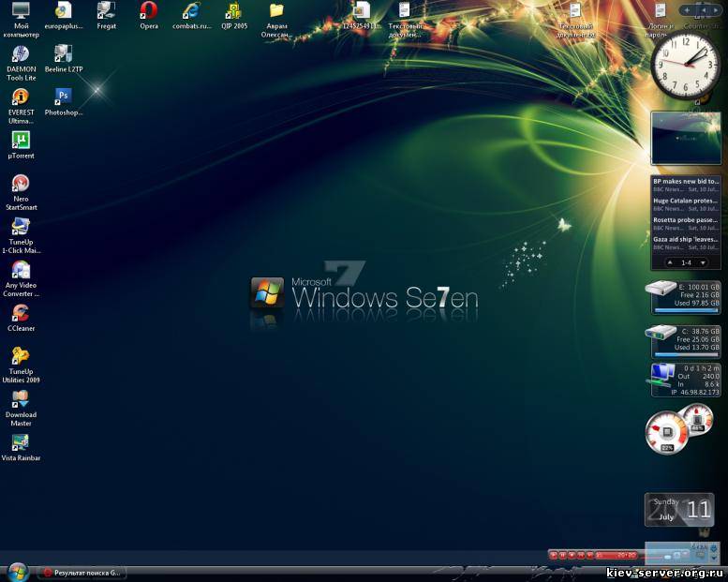Screen dimensions: 728x582
Task: Go to previous page of news feed
Action: [670, 262]
